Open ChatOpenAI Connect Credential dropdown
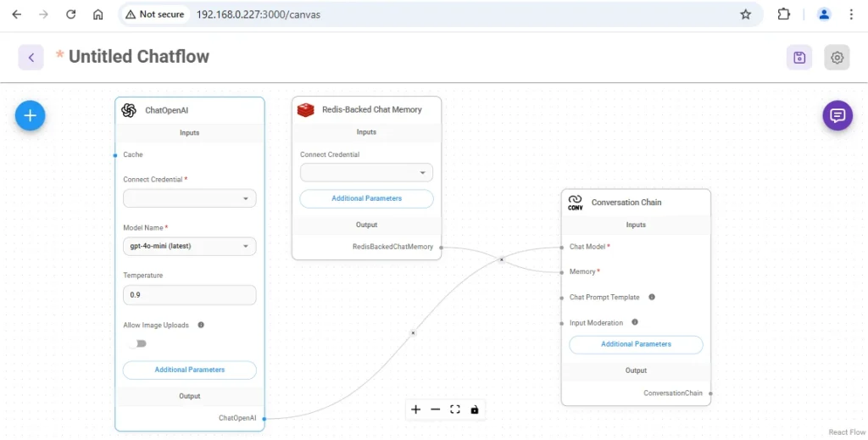This screenshot has width=868, height=440. pos(189,198)
